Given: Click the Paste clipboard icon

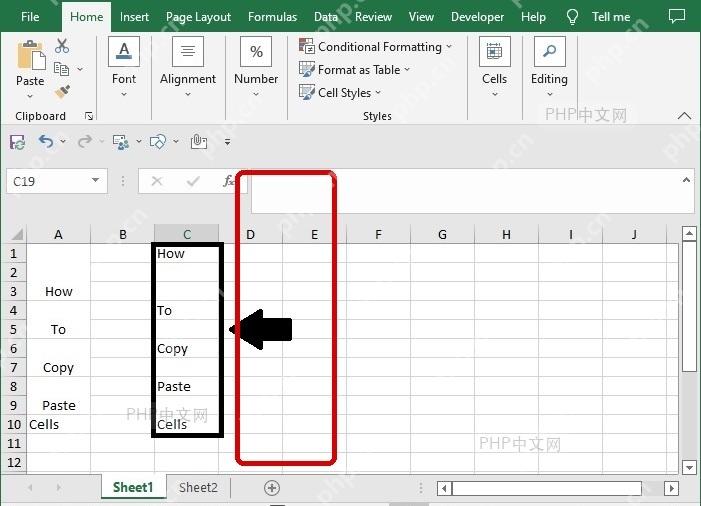Looking at the screenshot, I should 31,55.
